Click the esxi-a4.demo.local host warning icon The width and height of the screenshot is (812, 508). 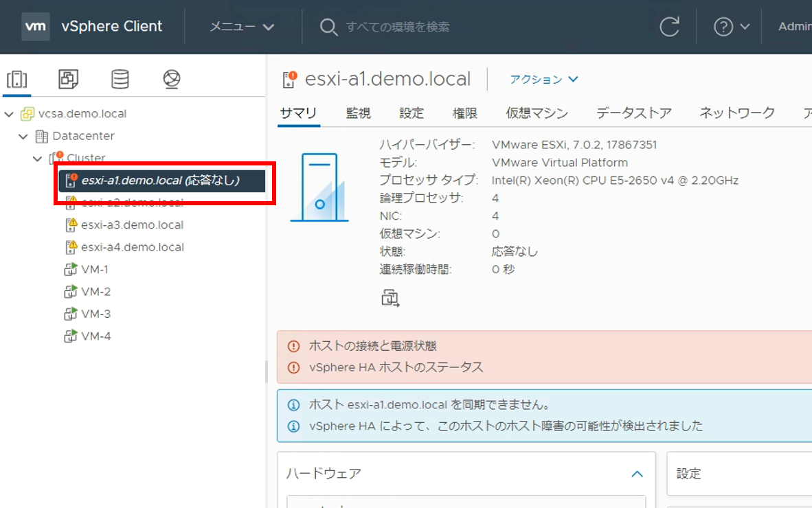click(71, 246)
